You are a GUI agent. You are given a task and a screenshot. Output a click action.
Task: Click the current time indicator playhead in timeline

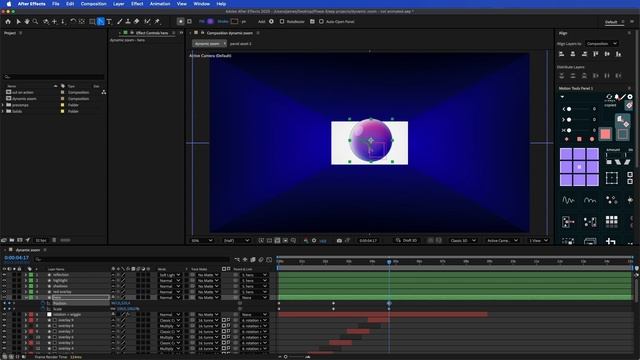[389, 261]
